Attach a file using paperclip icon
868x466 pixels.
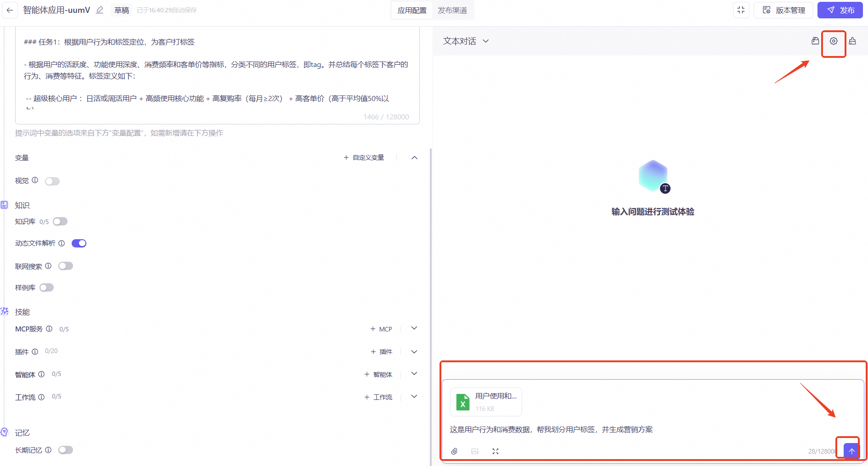[x=454, y=451]
